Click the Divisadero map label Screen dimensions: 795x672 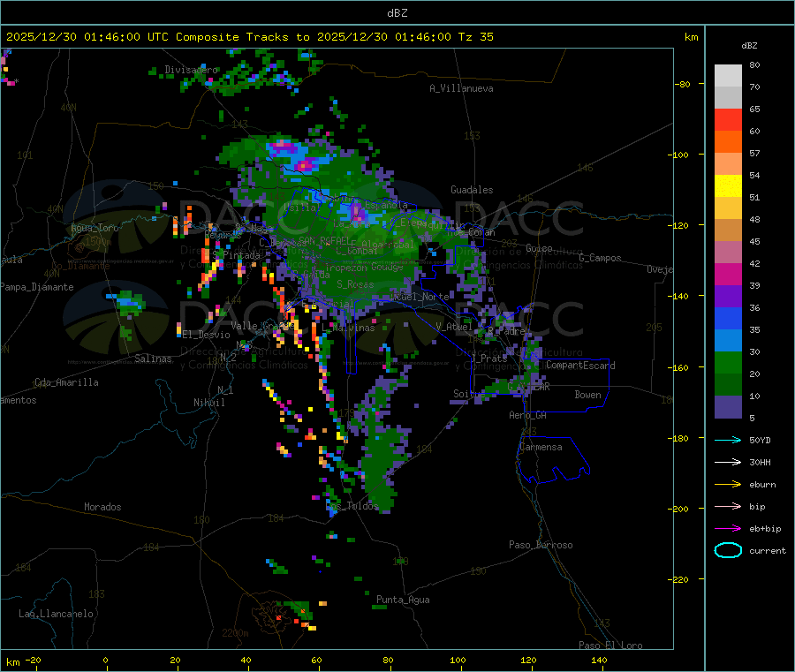tap(191, 70)
